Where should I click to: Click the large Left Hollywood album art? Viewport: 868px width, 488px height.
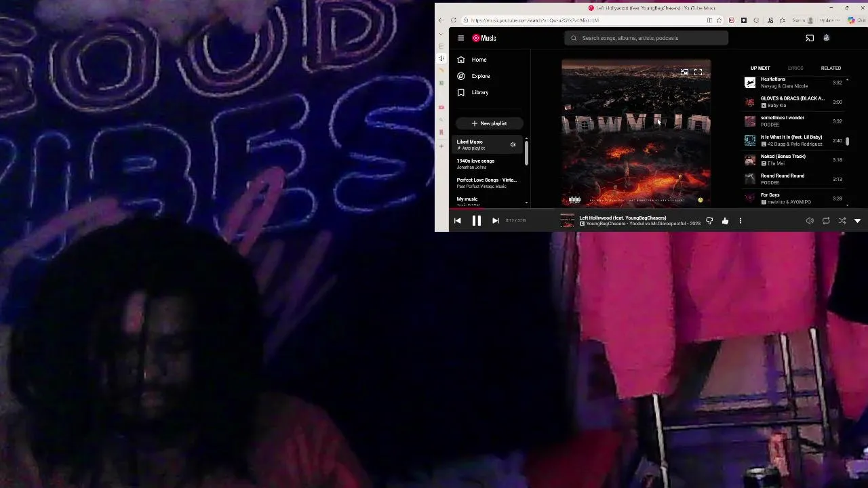click(x=636, y=133)
